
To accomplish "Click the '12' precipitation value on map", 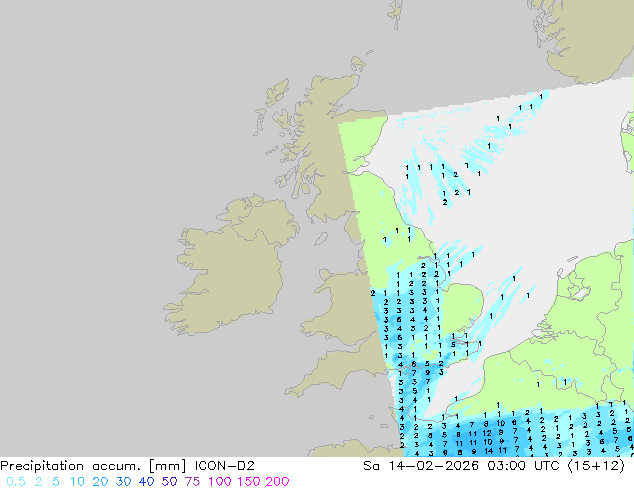I will click(x=486, y=433).
